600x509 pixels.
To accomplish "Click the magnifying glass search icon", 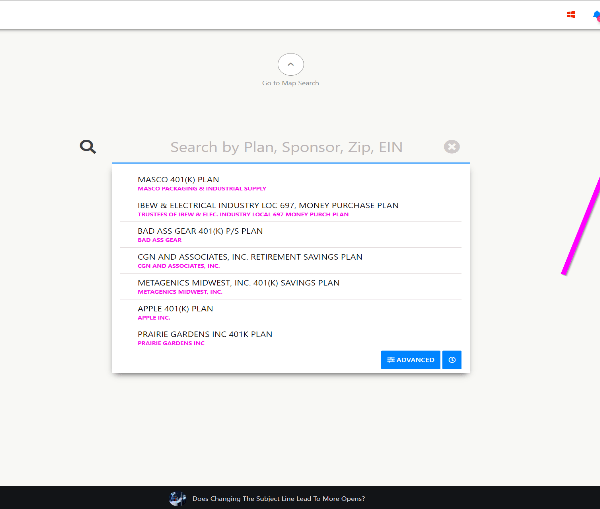I will click(88, 147).
